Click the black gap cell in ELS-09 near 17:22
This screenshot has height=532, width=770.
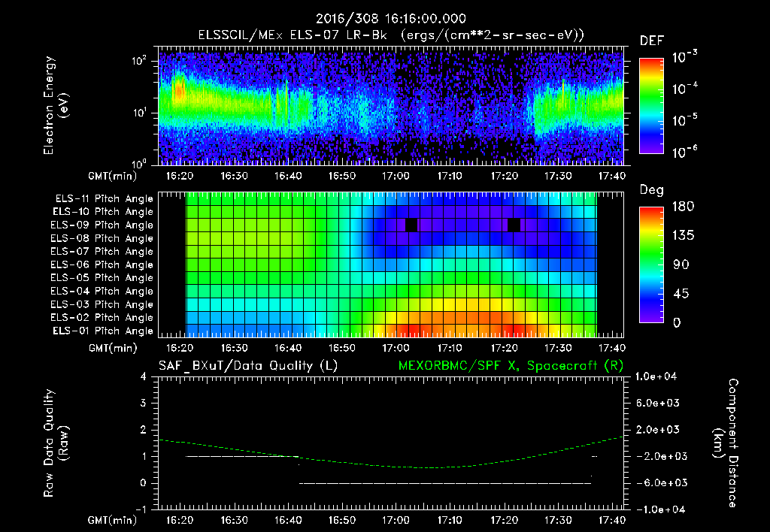tap(514, 225)
